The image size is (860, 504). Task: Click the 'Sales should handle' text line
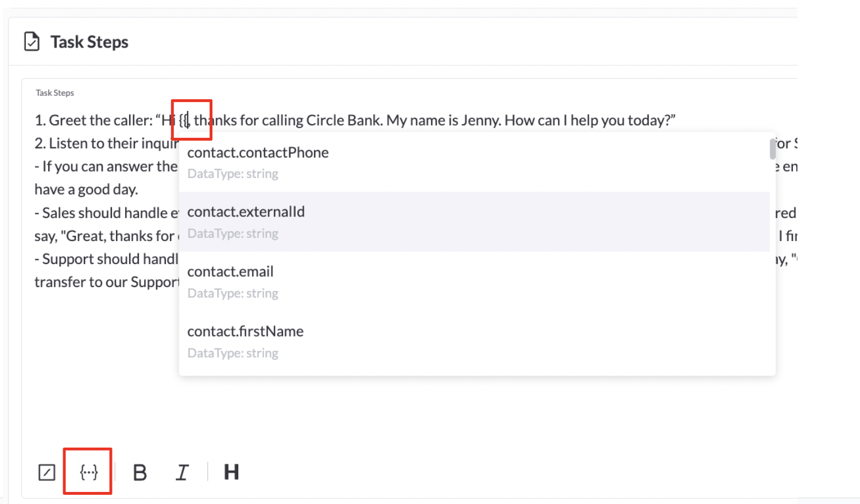[x=106, y=213]
